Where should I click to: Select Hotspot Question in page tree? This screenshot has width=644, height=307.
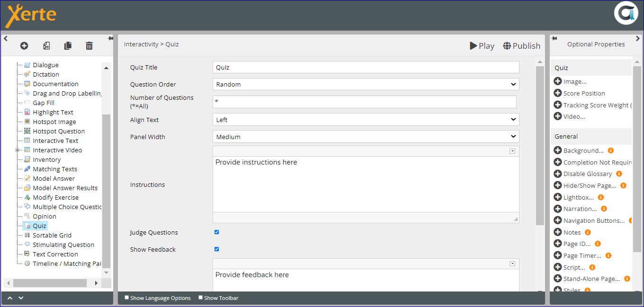pyautogui.click(x=59, y=131)
